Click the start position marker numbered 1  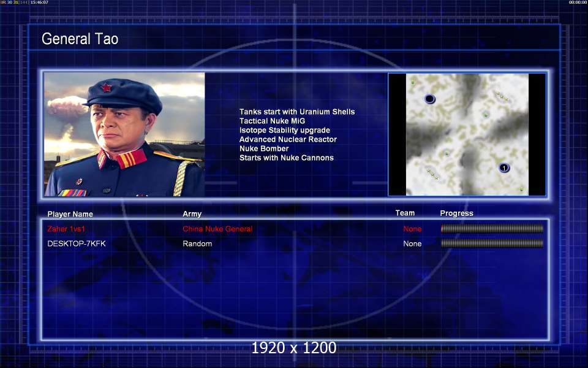point(504,167)
